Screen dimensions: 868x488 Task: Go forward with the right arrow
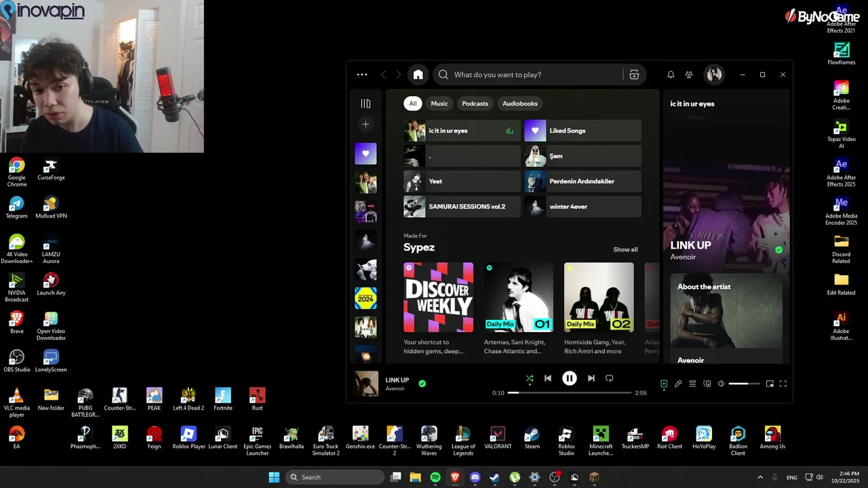[399, 75]
